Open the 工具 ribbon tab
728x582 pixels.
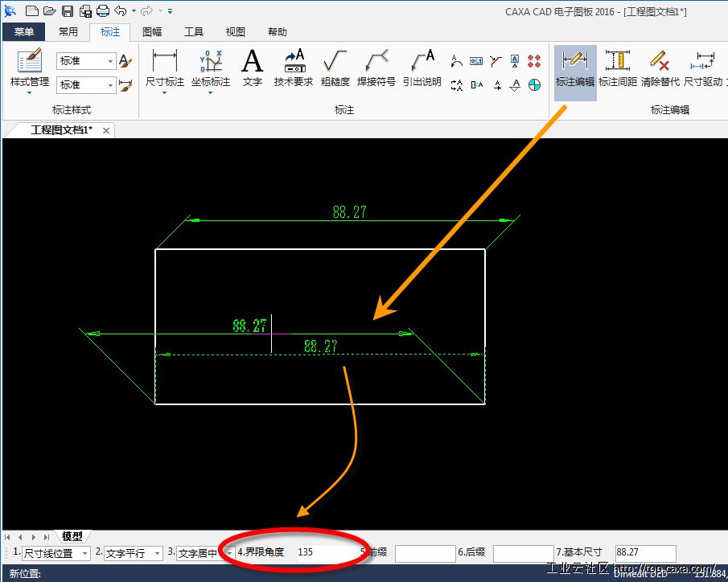[x=194, y=32]
